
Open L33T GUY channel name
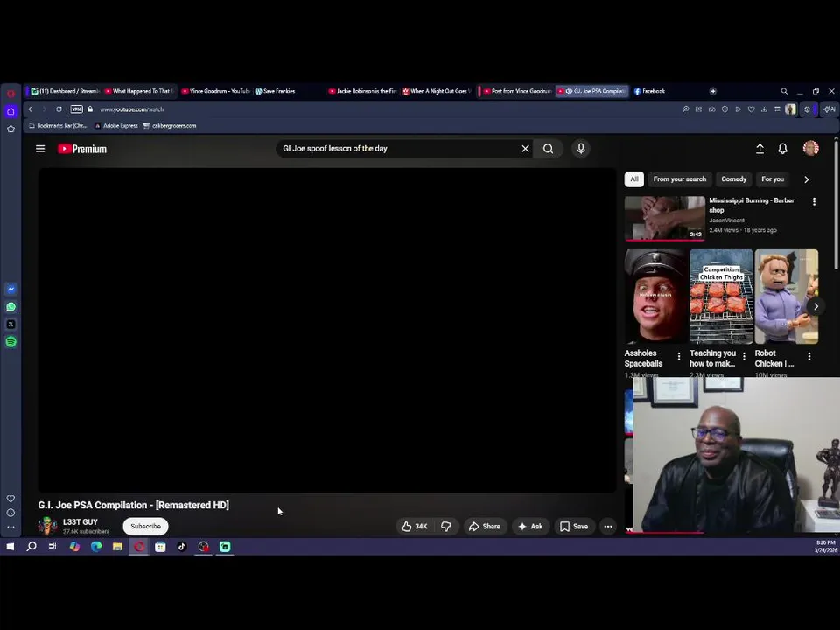(80, 521)
